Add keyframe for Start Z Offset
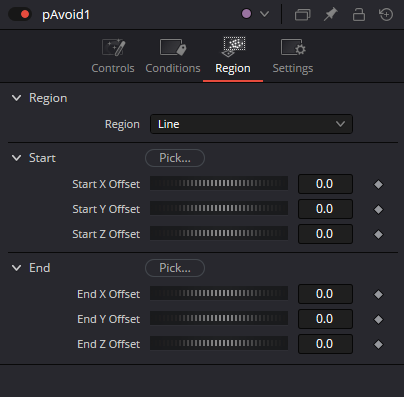The image size is (404, 397). click(378, 234)
